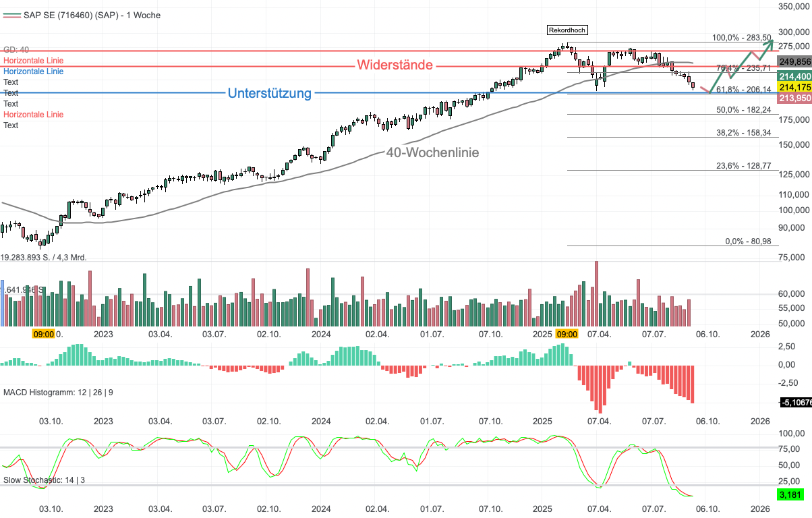The height and width of the screenshot is (518, 812).
Task: Click the 175,000 price axis label
Action: pyautogui.click(x=793, y=119)
